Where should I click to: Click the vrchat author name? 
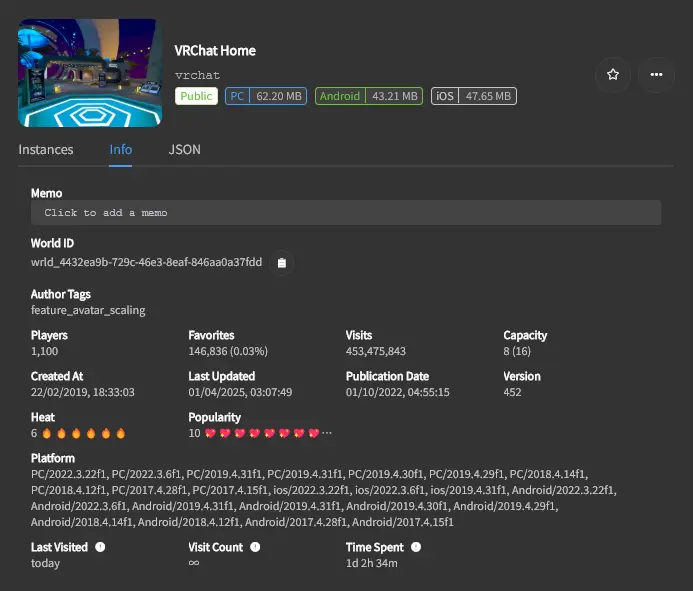coord(198,75)
